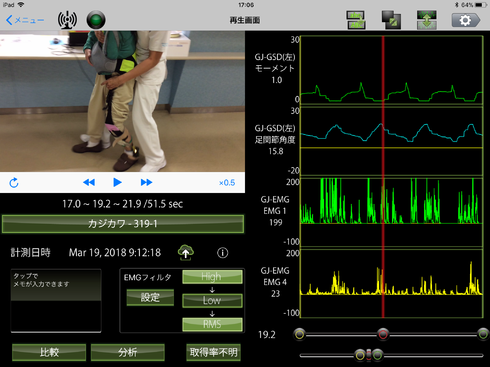This screenshot has height=367, width=490.
Task: Tap the red current-position slider knob
Action: (x=383, y=334)
